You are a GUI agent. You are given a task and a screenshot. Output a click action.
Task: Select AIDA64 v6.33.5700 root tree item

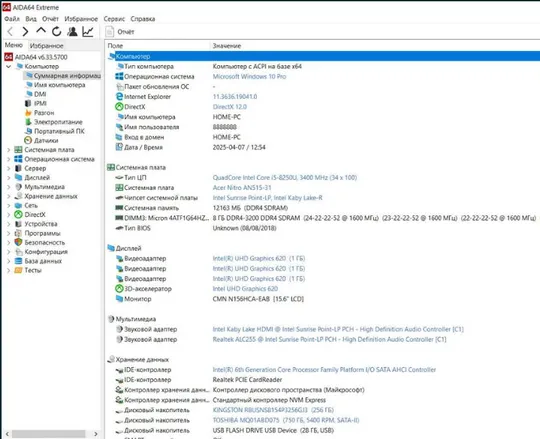tap(36, 57)
